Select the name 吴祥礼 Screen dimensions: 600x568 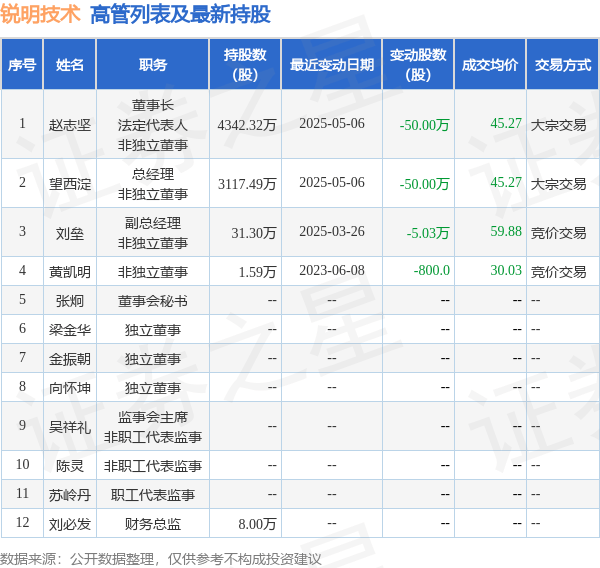click(x=70, y=427)
